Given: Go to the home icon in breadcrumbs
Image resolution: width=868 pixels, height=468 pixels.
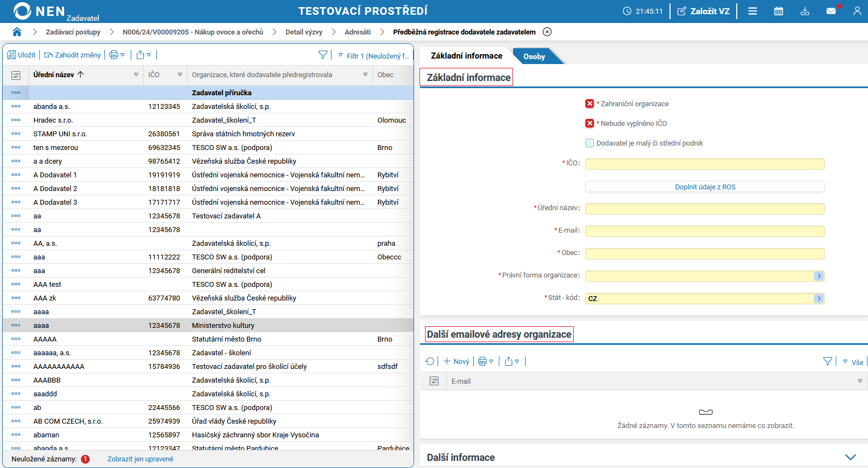Looking at the screenshot, I should click(x=17, y=32).
